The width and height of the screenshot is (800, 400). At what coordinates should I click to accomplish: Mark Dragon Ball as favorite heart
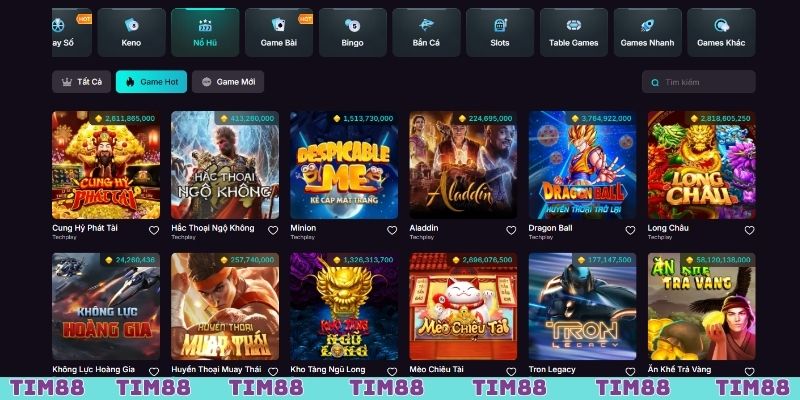tap(630, 230)
